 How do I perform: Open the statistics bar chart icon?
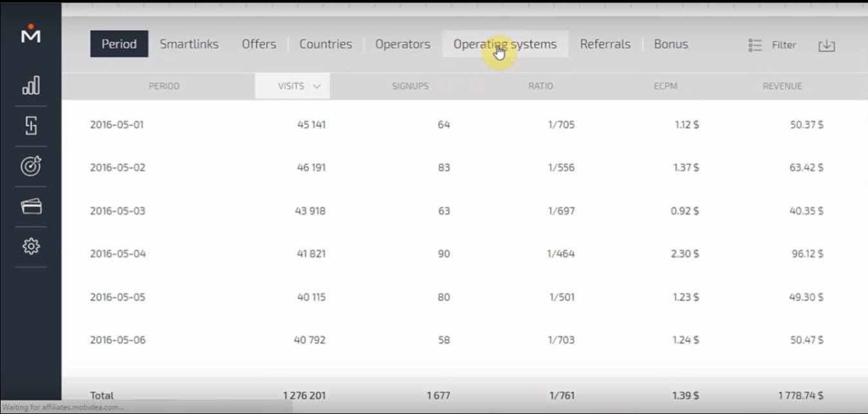(x=31, y=85)
